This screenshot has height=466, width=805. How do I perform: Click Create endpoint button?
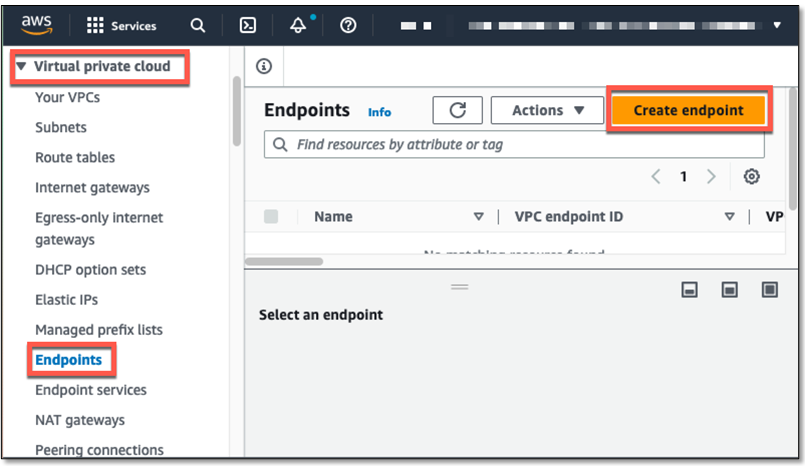(688, 110)
